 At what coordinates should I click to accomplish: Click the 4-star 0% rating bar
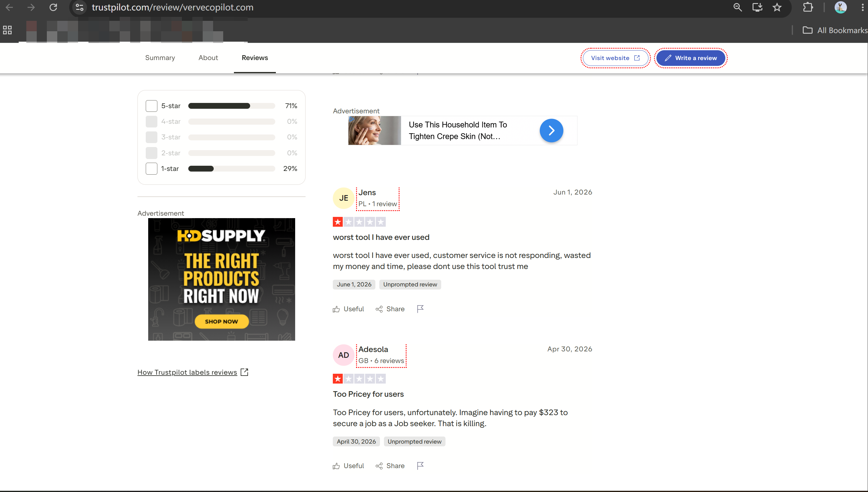[x=231, y=121]
